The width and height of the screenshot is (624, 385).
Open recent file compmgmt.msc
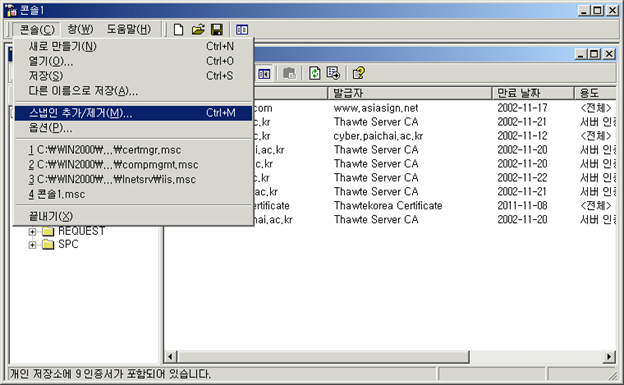point(134,164)
